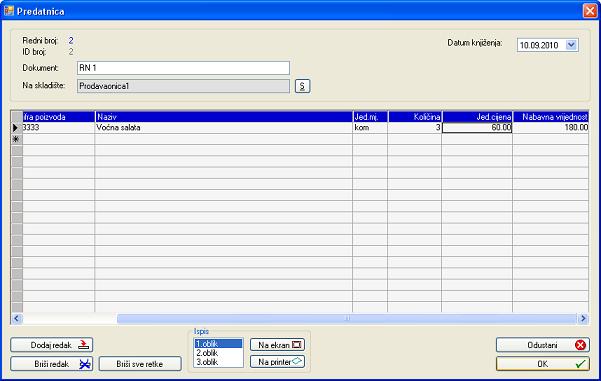The image size is (601, 381).
Task: Select unit price cell 60.00
Action: pos(477,128)
